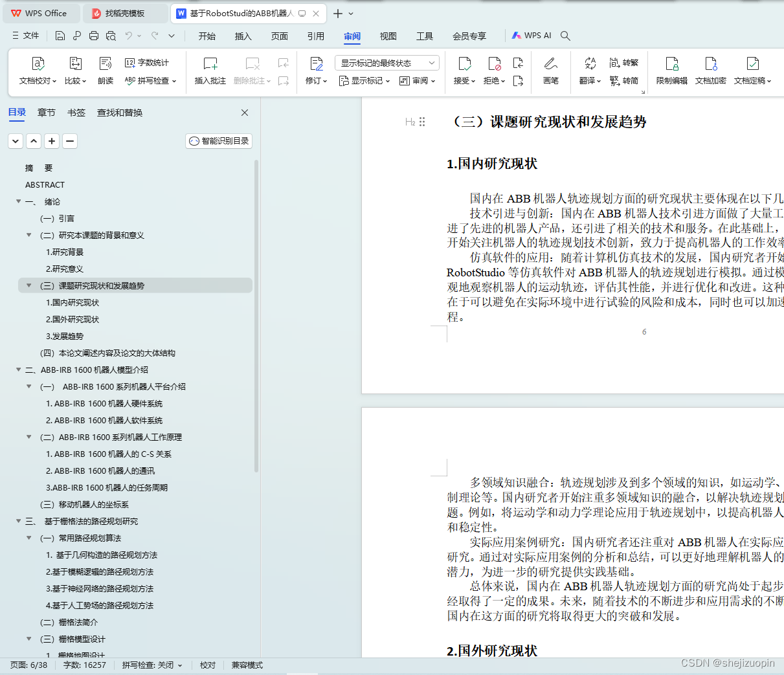Click the WPS AI button
784x675 pixels.
[532, 36]
